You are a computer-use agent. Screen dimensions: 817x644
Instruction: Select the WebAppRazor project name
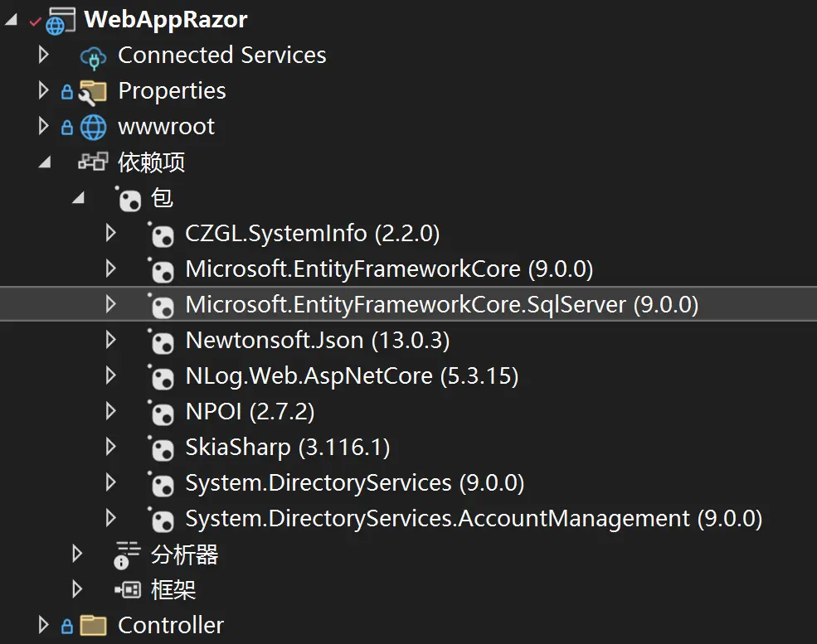tap(166, 20)
